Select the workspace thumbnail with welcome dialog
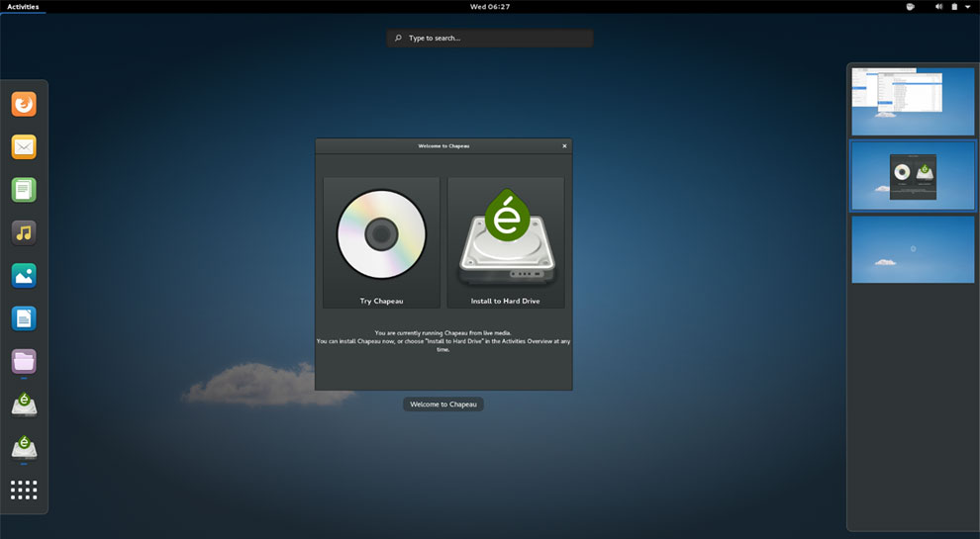Viewport: 980px width, 539px height. (913, 175)
